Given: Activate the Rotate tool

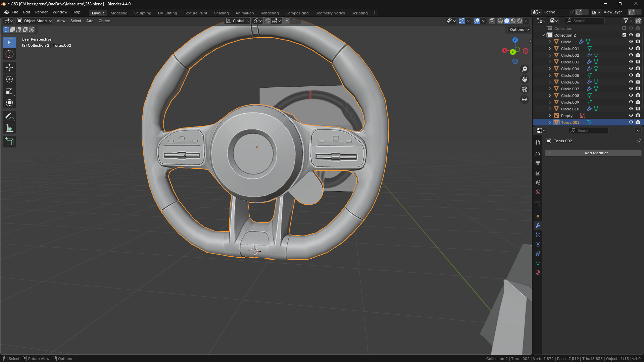Looking at the screenshot, I should click(x=9, y=79).
